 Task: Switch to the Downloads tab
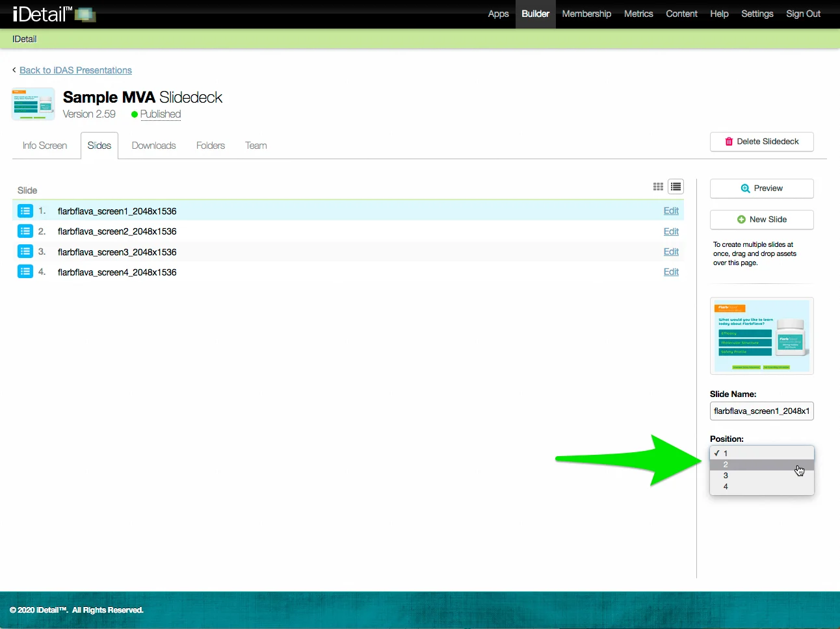point(154,146)
